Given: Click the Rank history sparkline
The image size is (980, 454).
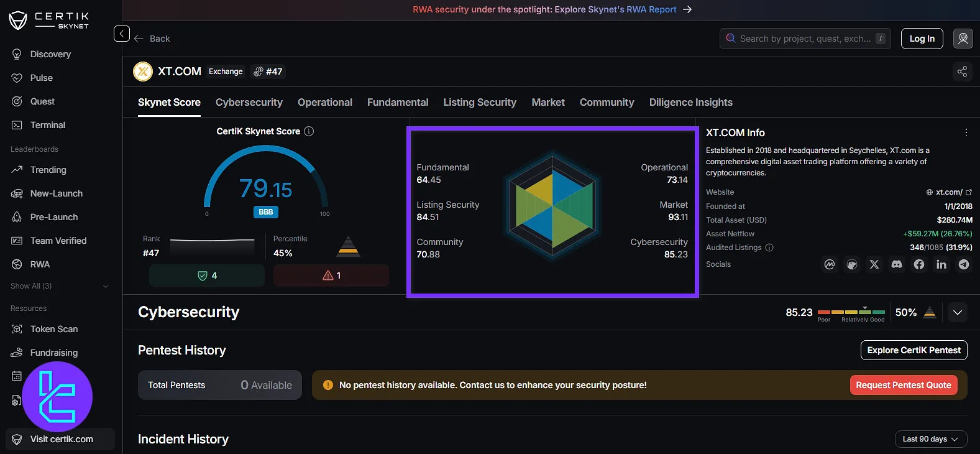Looking at the screenshot, I should tap(212, 247).
